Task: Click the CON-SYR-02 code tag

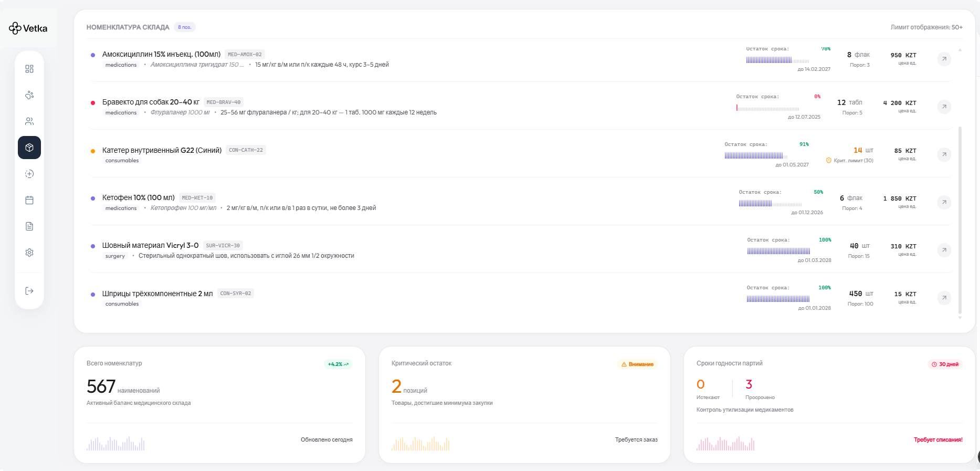Action: [x=236, y=293]
